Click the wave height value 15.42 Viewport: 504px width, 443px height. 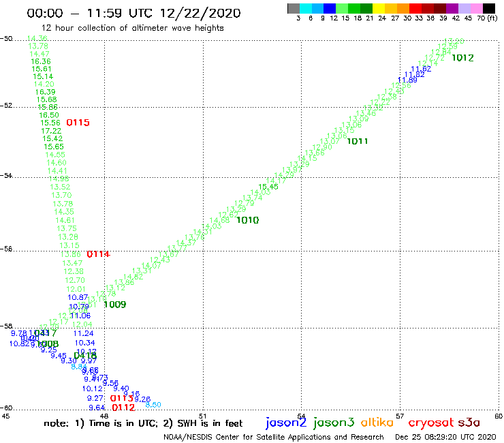(x=52, y=138)
